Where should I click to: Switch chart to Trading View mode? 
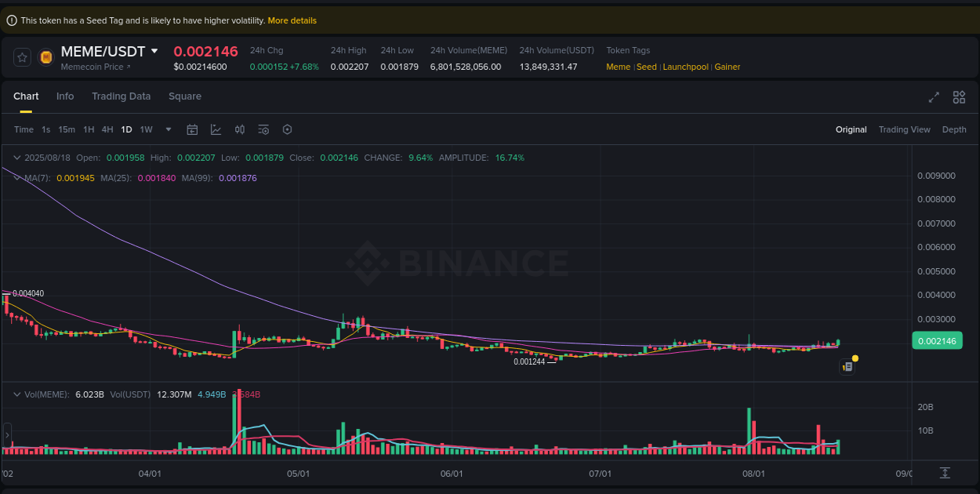(x=904, y=129)
